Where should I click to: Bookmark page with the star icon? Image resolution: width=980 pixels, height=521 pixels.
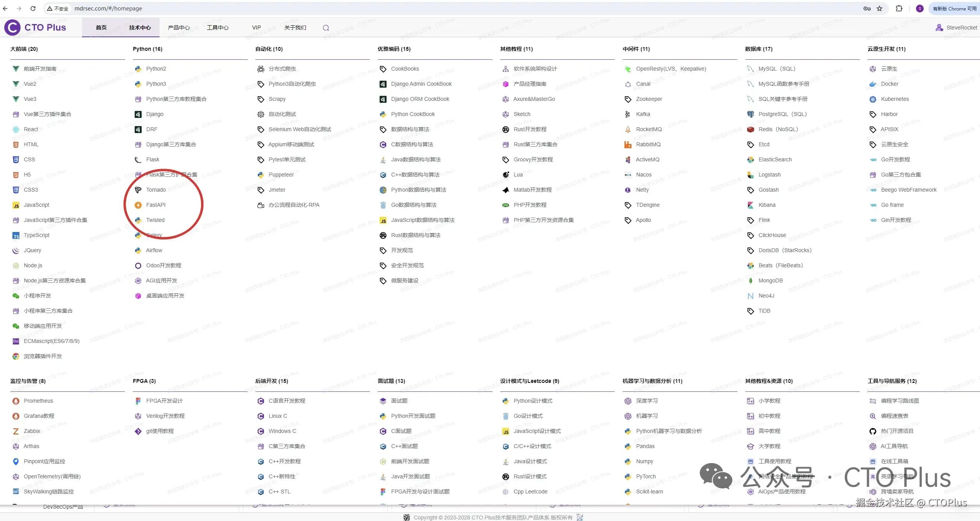[879, 9]
